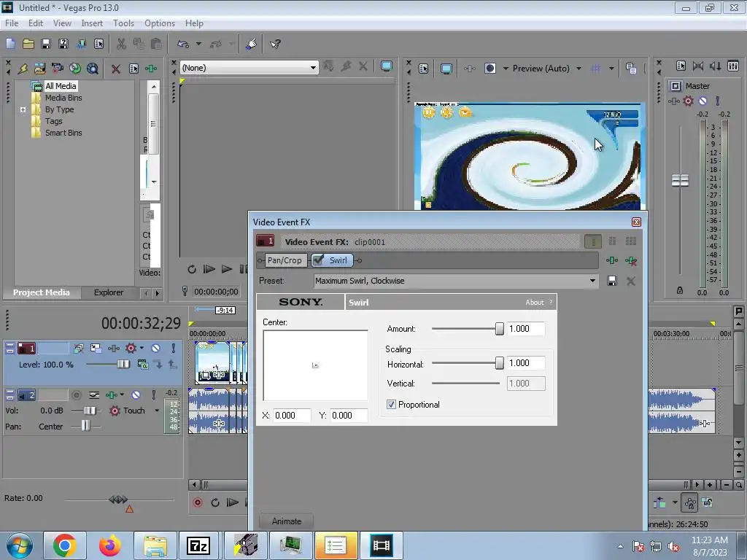The image size is (747, 560).
Task: Click the Delete Preset X icon
Action: (631, 281)
